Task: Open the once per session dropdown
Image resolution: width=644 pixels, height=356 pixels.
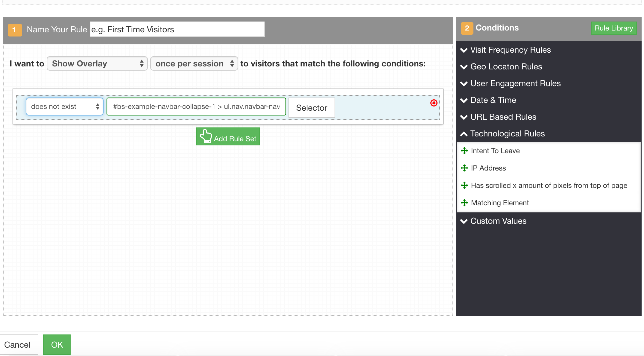Action: [194, 63]
